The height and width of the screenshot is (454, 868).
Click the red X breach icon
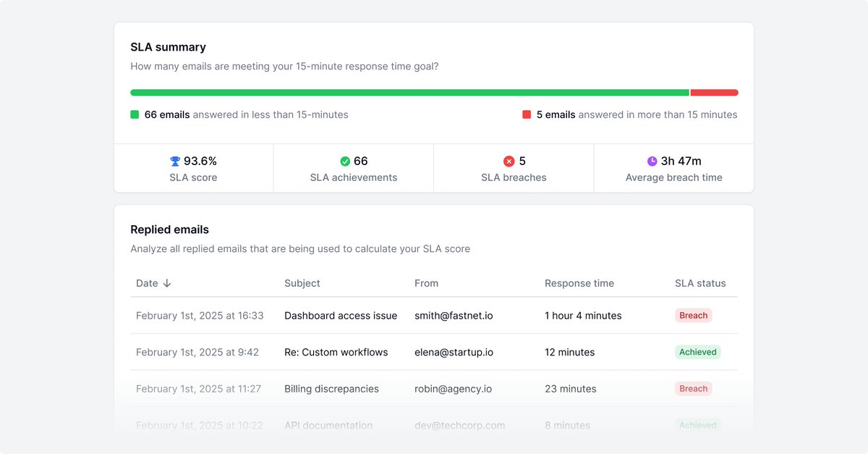tap(509, 161)
